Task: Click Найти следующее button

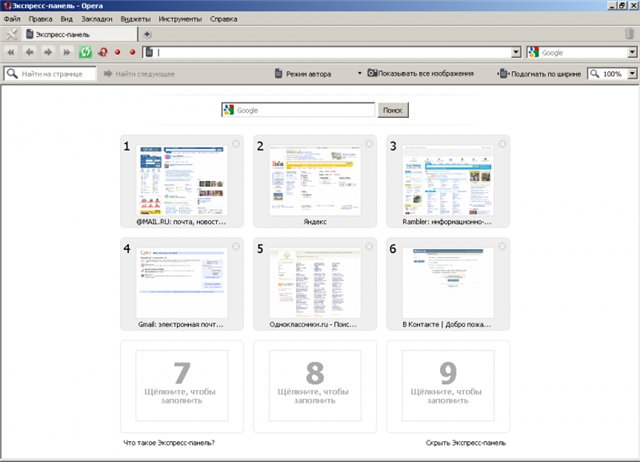Action: coord(139,74)
